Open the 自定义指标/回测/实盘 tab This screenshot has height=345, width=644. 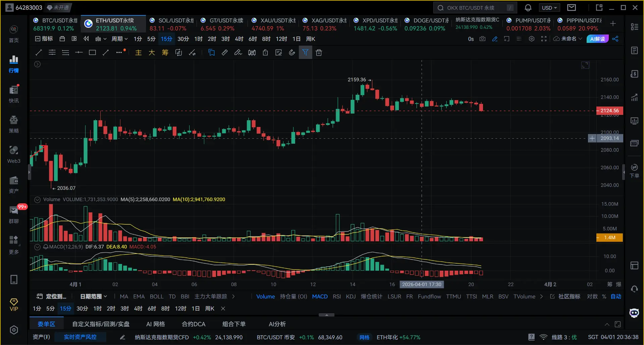[101, 324]
